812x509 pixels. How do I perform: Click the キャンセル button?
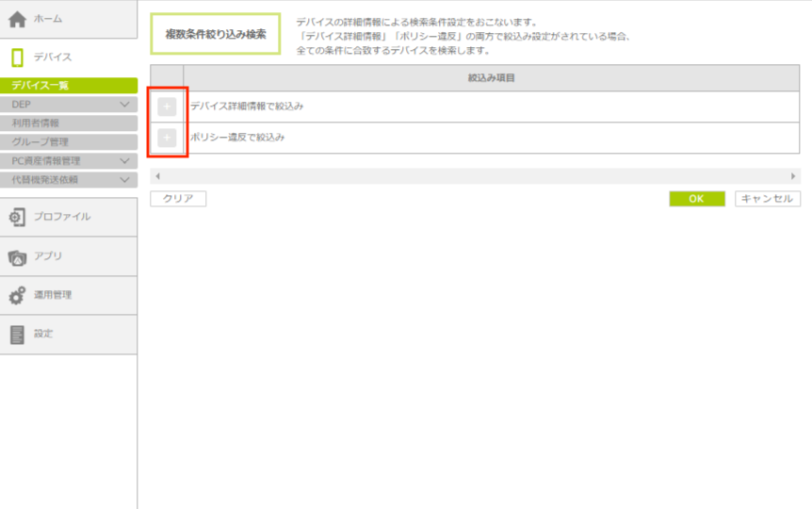pos(768,199)
